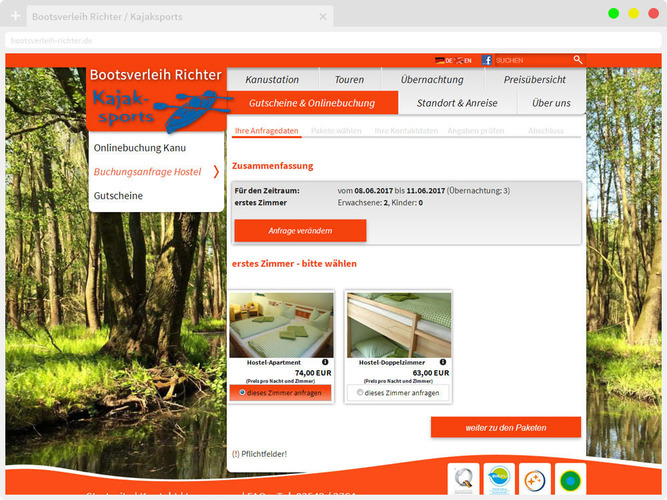Switch language with the German flag icon
667x500 pixels.
[441, 60]
